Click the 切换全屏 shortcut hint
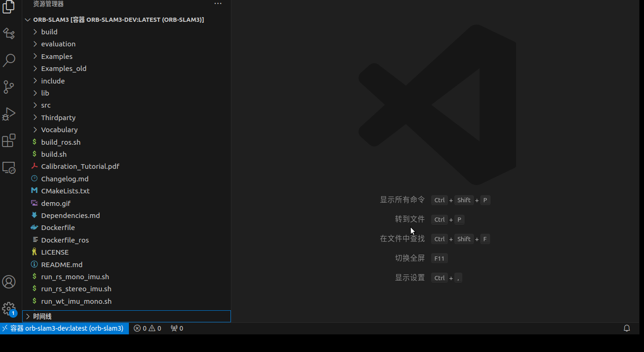This screenshot has height=352, width=644. 410,258
